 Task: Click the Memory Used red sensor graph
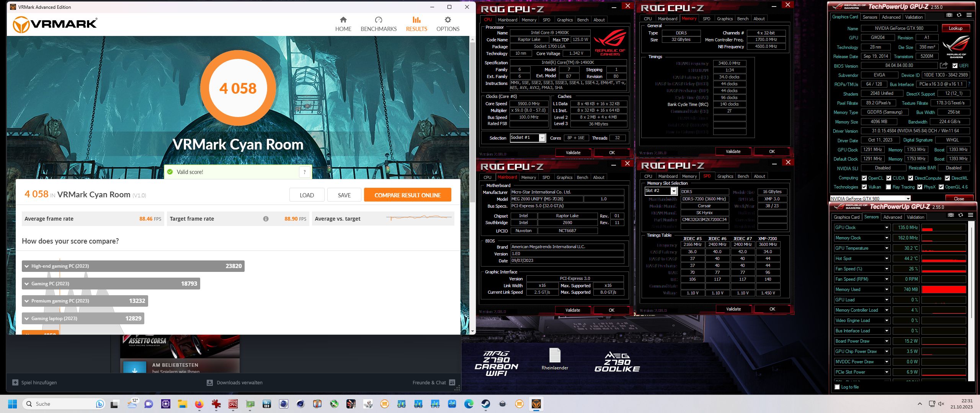pyautogui.click(x=944, y=289)
